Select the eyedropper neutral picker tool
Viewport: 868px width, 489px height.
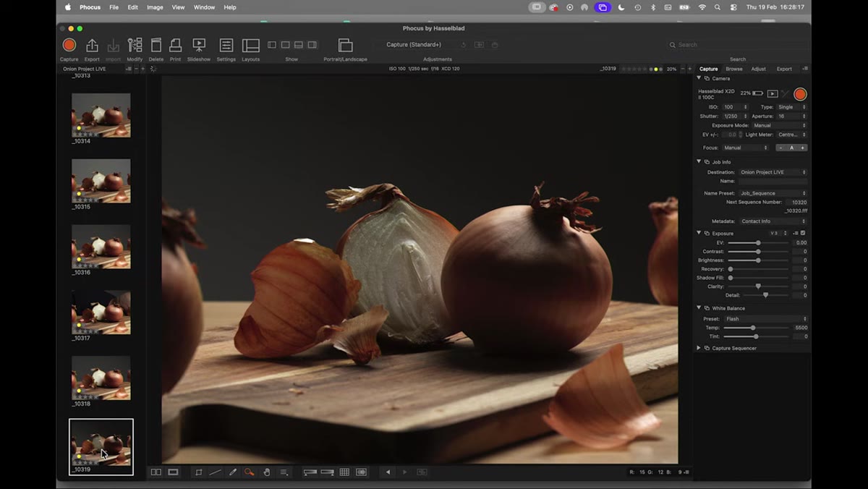pyautogui.click(x=232, y=472)
